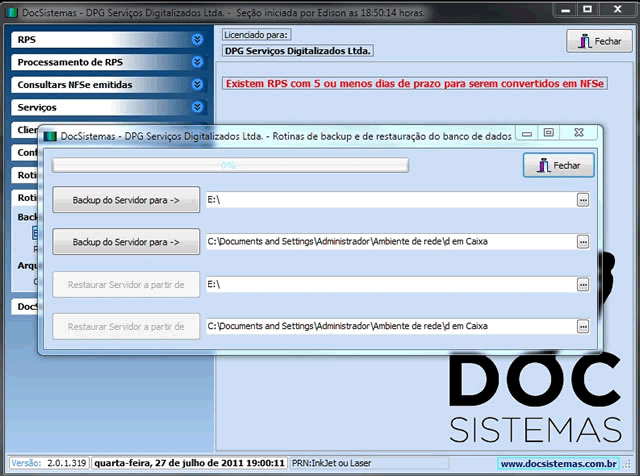Click Versão label in status bar

pyautogui.click(x=26, y=463)
